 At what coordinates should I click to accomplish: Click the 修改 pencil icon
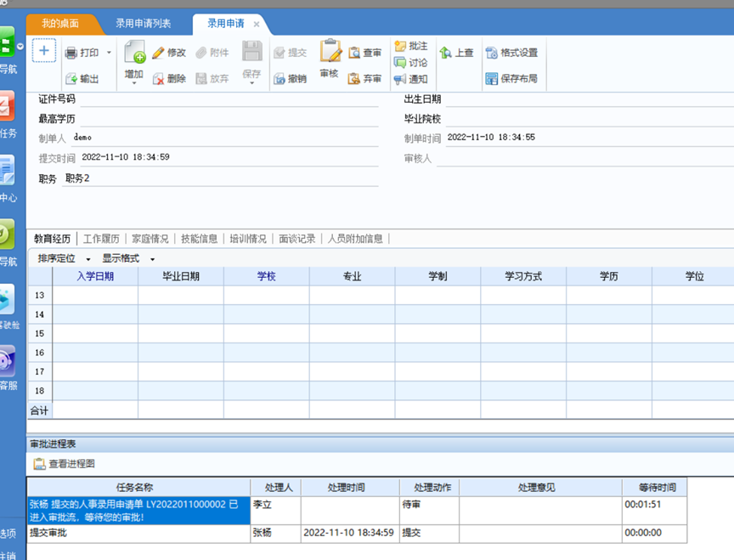[x=159, y=53]
